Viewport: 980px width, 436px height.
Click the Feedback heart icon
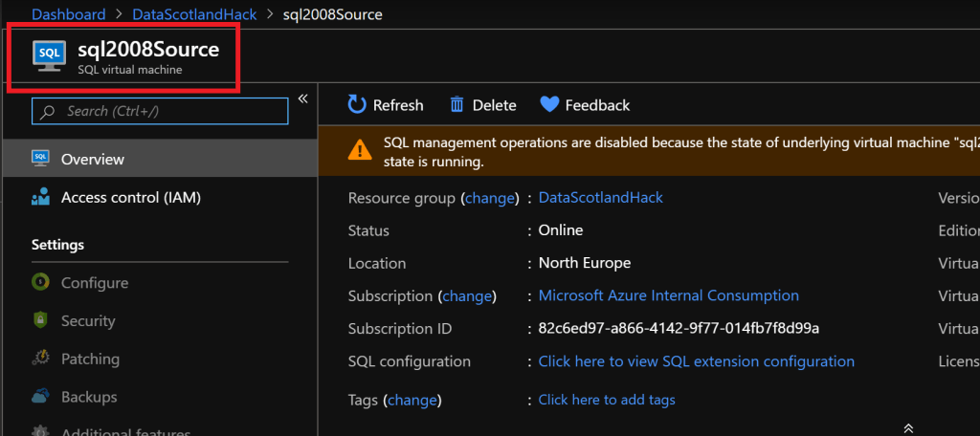click(x=549, y=105)
